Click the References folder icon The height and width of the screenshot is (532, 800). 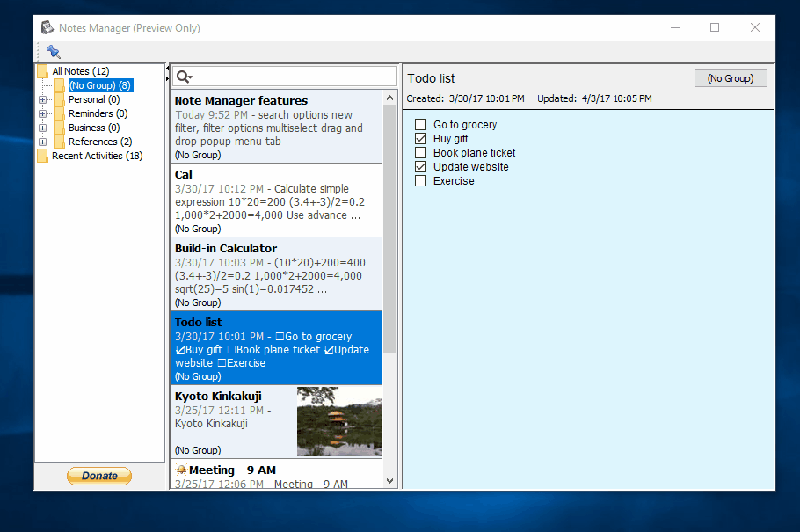pos(62,142)
